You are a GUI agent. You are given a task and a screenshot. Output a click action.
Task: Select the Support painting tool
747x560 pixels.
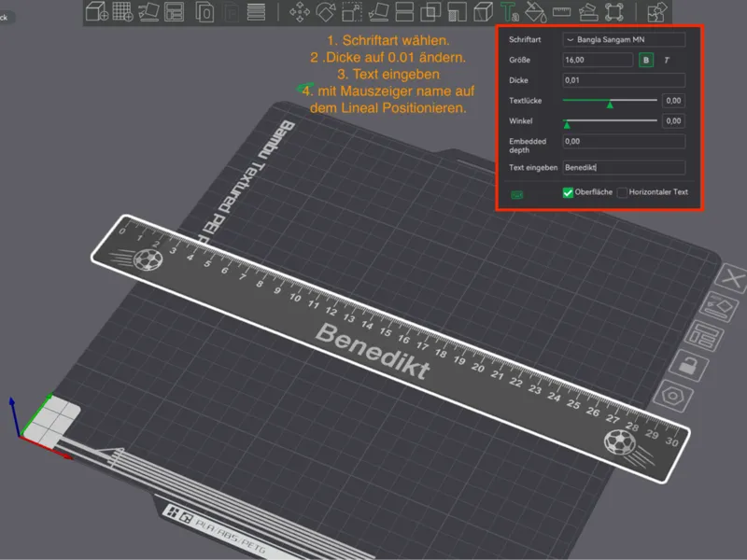pyautogui.click(x=457, y=12)
